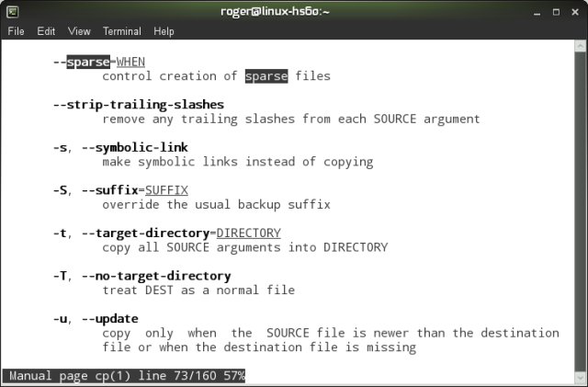Click 'file or when the destination file is missing'
This screenshot has height=387, width=588.
coord(259,347)
